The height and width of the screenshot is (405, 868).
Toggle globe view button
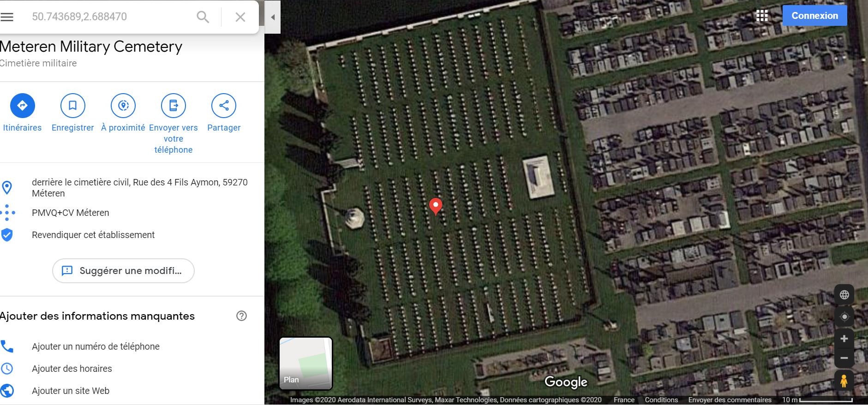click(x=844, y=295)
